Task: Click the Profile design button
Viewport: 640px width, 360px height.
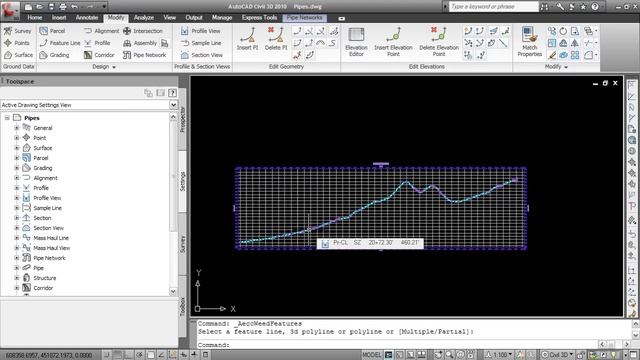Action: coord(97,43)
